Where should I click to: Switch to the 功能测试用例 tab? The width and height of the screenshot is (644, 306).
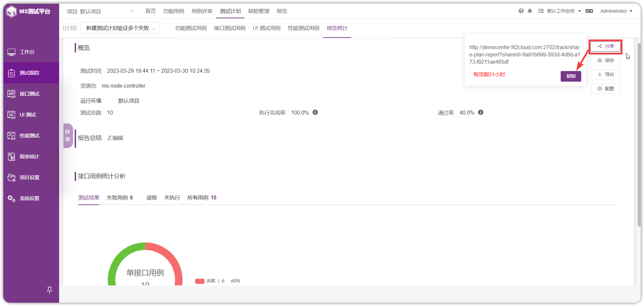point(191,28)
